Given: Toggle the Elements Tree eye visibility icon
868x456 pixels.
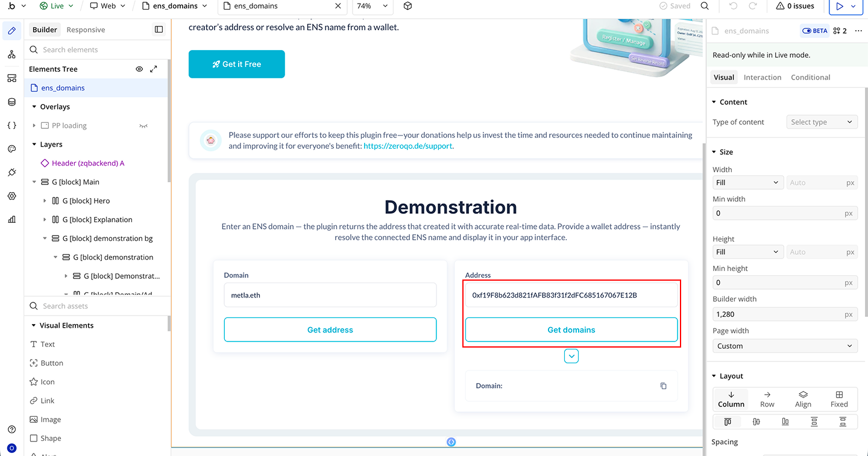Looking at the screenshot, I should [x=139, y=69].
